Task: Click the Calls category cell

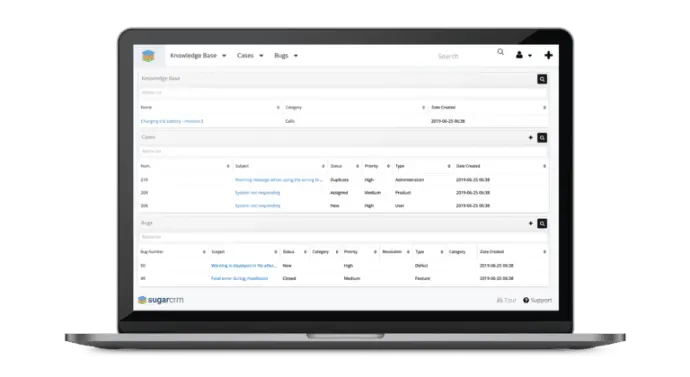Action: (x=290, y=121)
